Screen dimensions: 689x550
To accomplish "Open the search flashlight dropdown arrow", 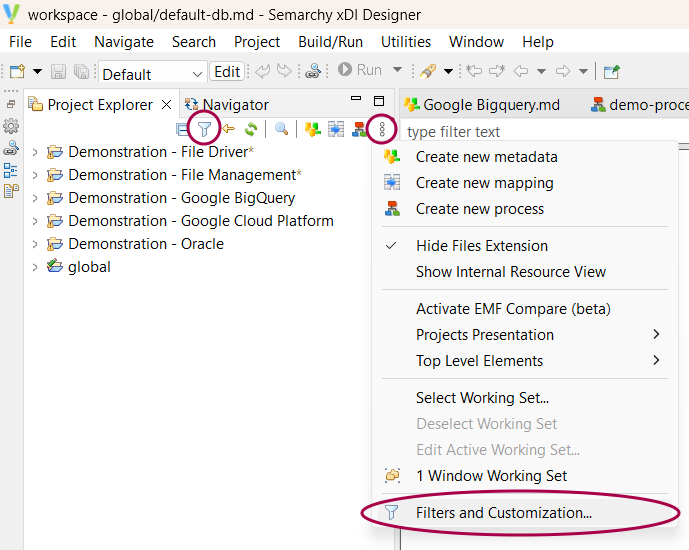I will [x=448, y=71].
